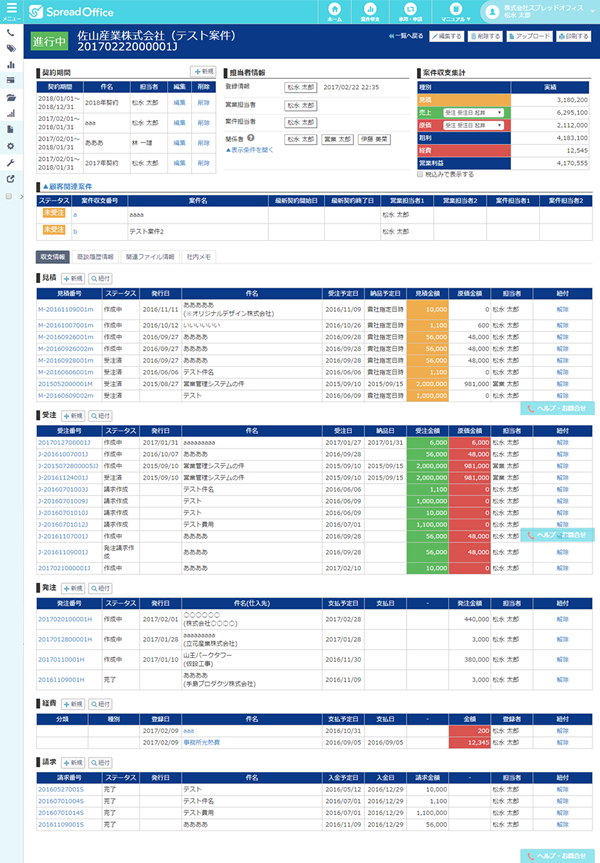Click the tags icon in left sidebar
Image resolution: width=600 pixels, height=863 pixels.
click(11, 49)
